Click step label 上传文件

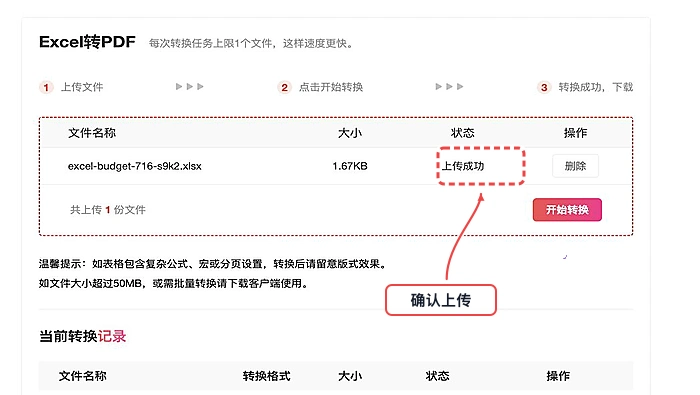coord(82,87)
